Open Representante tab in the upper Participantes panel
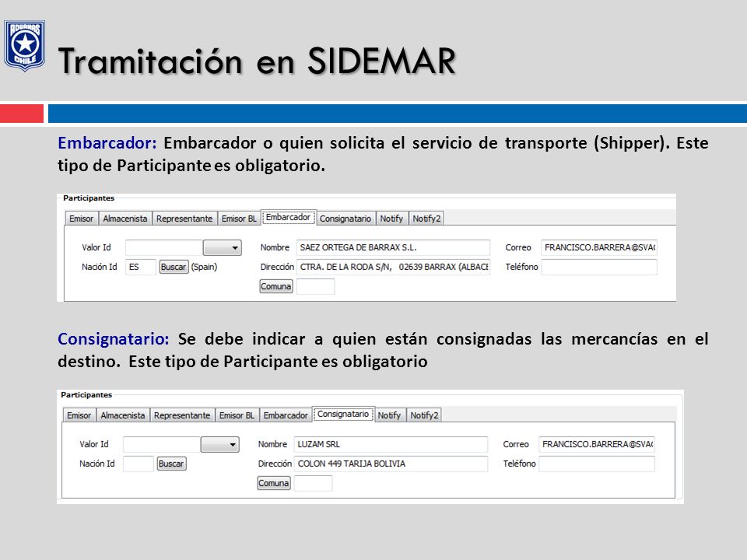This screenshot has width=747, height=560. [x=184, y=219]
